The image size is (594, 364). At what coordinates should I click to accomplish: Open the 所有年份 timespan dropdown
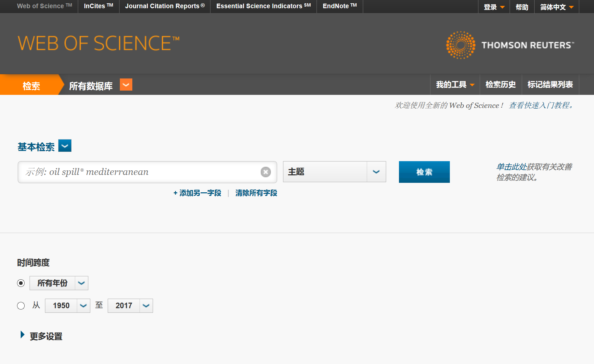coord(81,283)
